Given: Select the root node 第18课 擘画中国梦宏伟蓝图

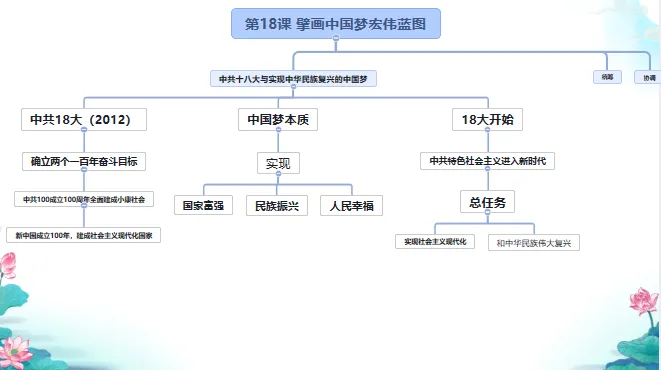Looking at the screenshot, I should point(336,24).
